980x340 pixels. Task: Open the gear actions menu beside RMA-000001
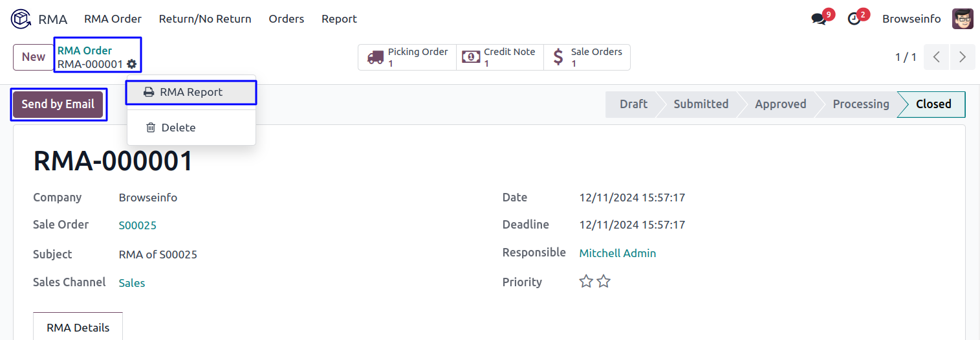tap(132, 64)
